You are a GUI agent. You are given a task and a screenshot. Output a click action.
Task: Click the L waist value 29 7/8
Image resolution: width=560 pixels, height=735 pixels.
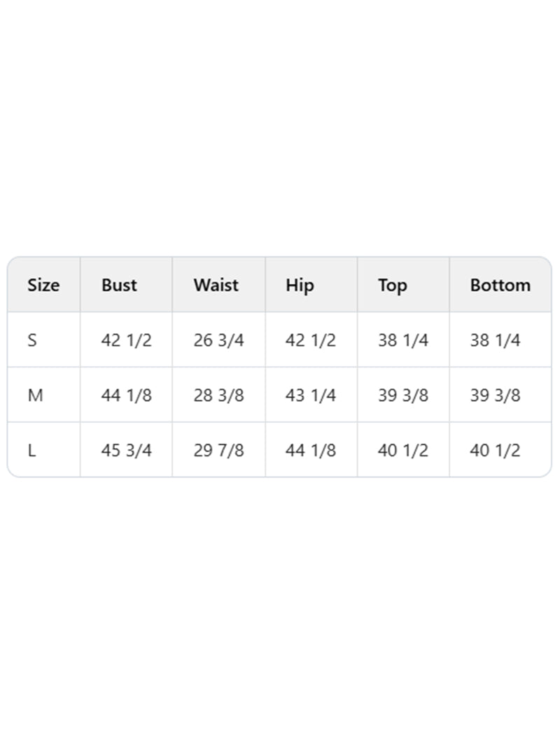pyautogui.click(x=219, y=451)
